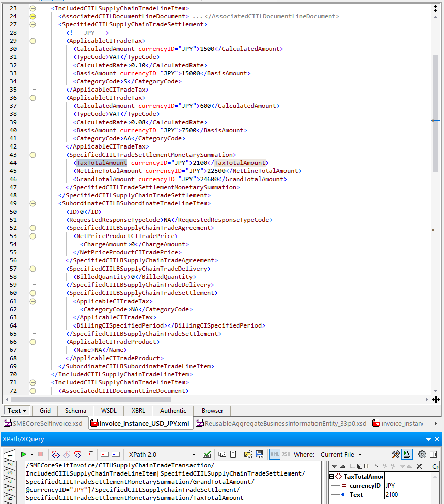Click the vertical scrollbar thumb of the editor
This screenshot has width=444, height=504.
tap(435, 112)
